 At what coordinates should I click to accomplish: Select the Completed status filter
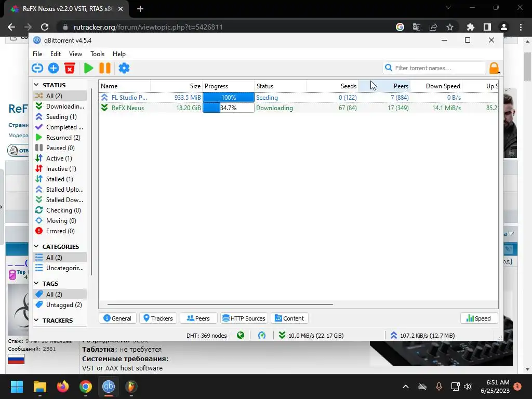[60, 127]
